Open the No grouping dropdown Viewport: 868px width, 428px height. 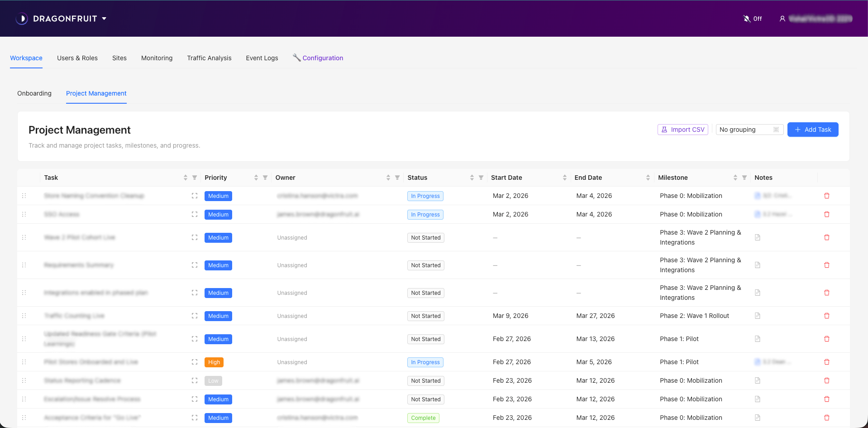[x=749, y=130]
